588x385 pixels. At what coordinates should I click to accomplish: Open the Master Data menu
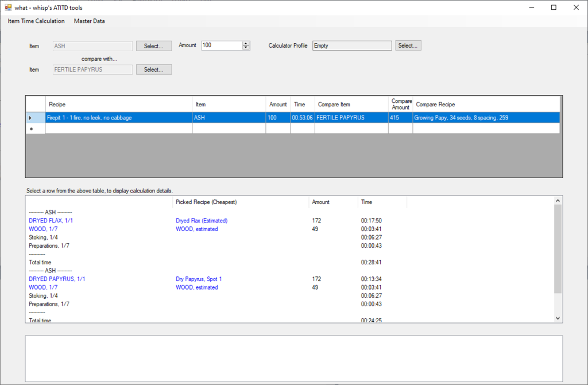pos(89,21)
